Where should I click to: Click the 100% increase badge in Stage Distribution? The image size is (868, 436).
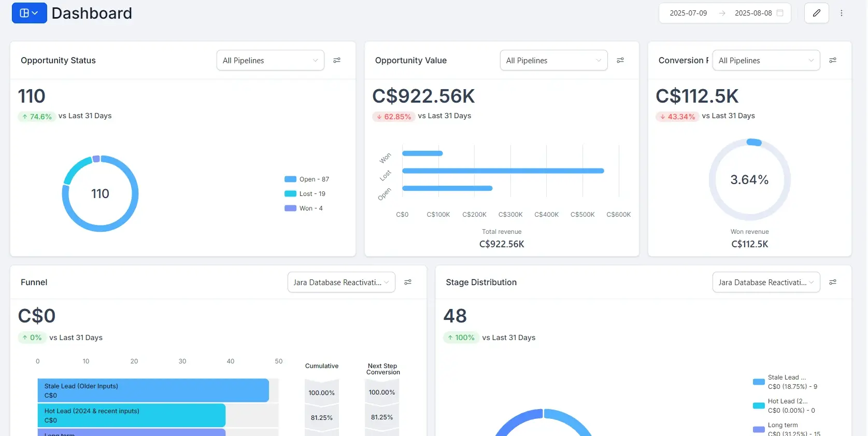(x=461, y=337)
